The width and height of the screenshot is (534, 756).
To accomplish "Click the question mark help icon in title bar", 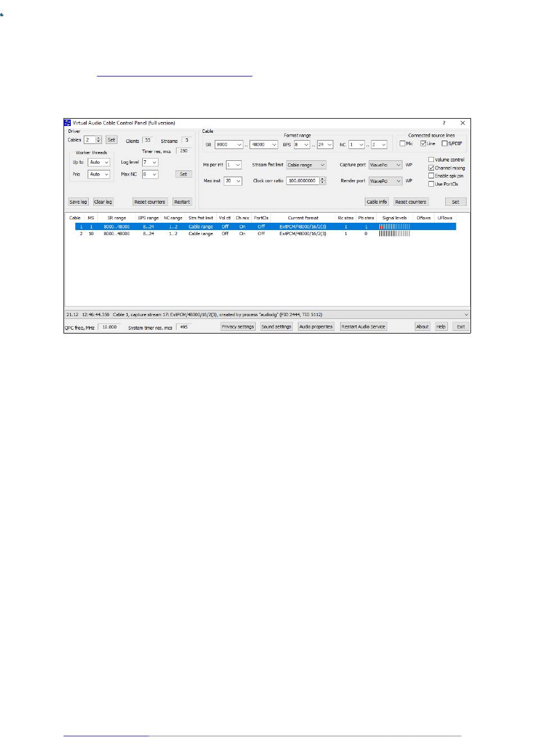I will point(444,123).
